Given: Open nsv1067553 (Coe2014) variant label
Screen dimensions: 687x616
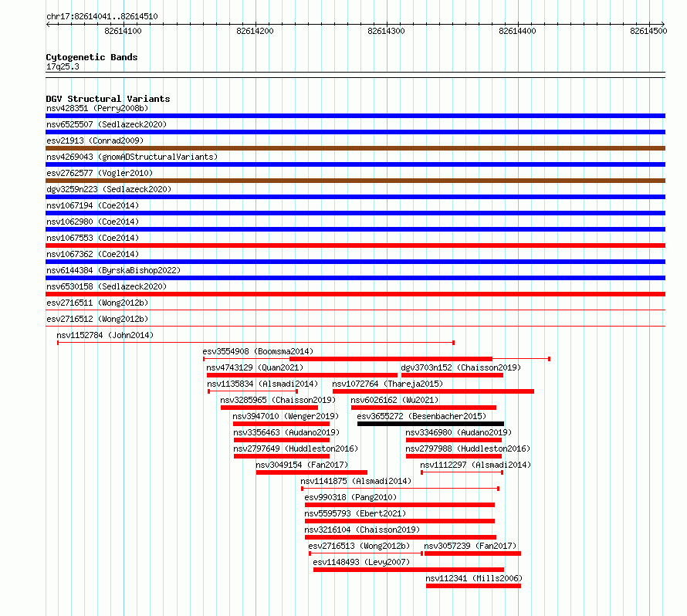Looking at the screenshot, I should tap(93, 238).
